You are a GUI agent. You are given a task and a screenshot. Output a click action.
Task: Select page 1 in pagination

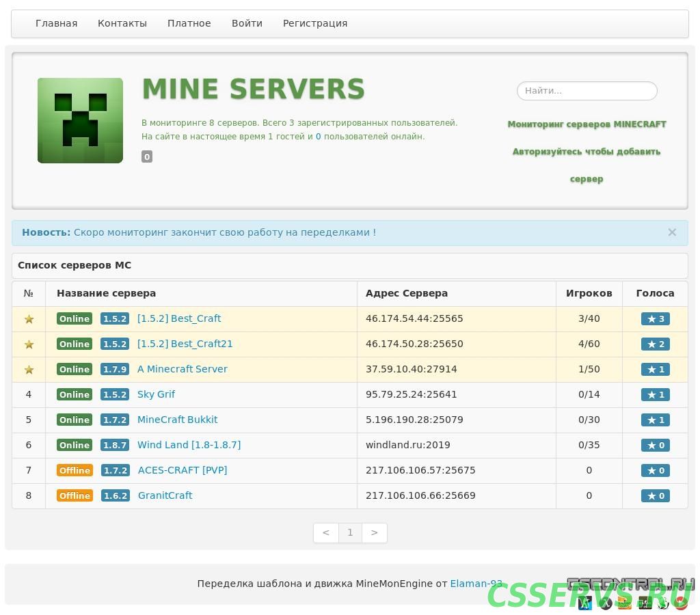pos(351,533)
